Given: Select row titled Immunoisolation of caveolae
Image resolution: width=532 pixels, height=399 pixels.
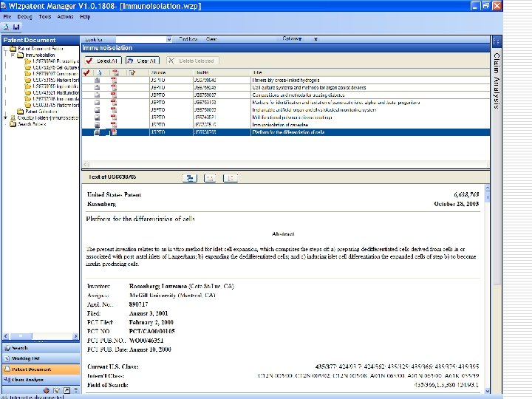Looking at the screenshot, I should coord(286,125).
